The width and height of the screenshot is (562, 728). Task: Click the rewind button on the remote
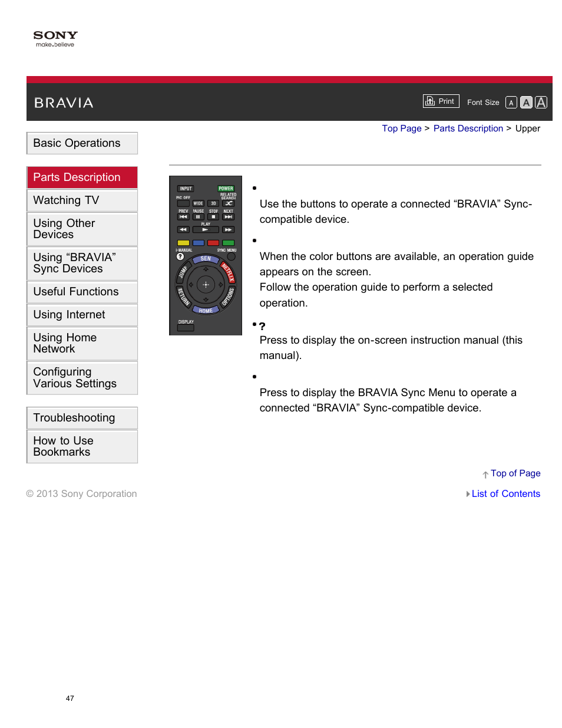(183, 229)
